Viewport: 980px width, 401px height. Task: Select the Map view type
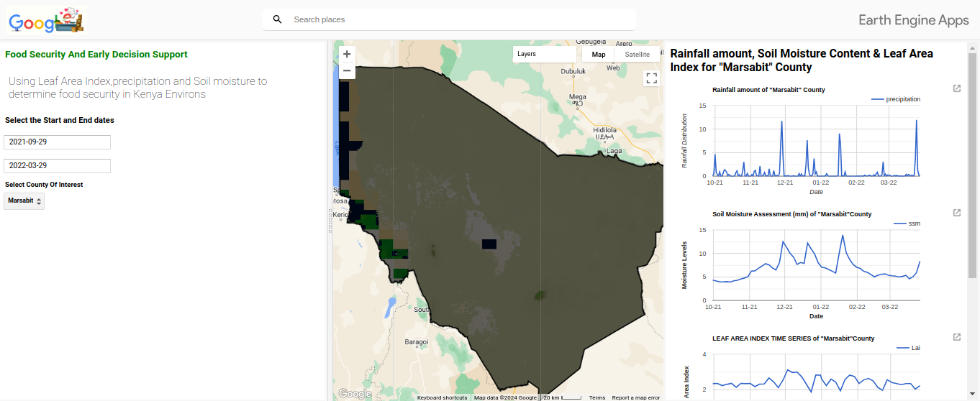coord(599,54)
